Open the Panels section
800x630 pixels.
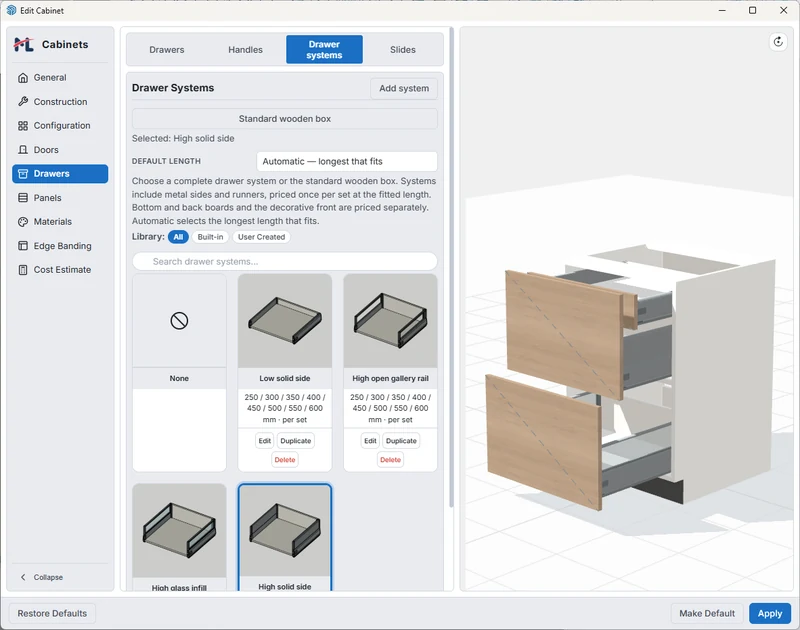click(x=60, y=197)
